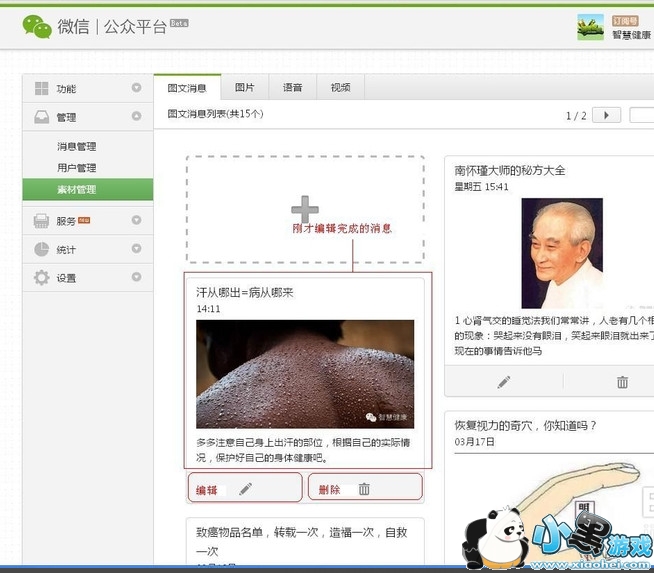Click the account avatar in header

coord(590,27)
